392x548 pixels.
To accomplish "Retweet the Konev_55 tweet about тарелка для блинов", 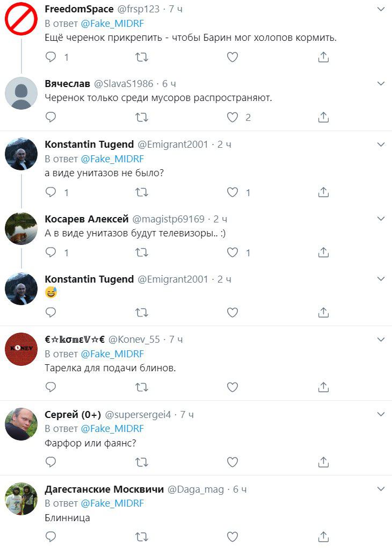I will 142,387.
